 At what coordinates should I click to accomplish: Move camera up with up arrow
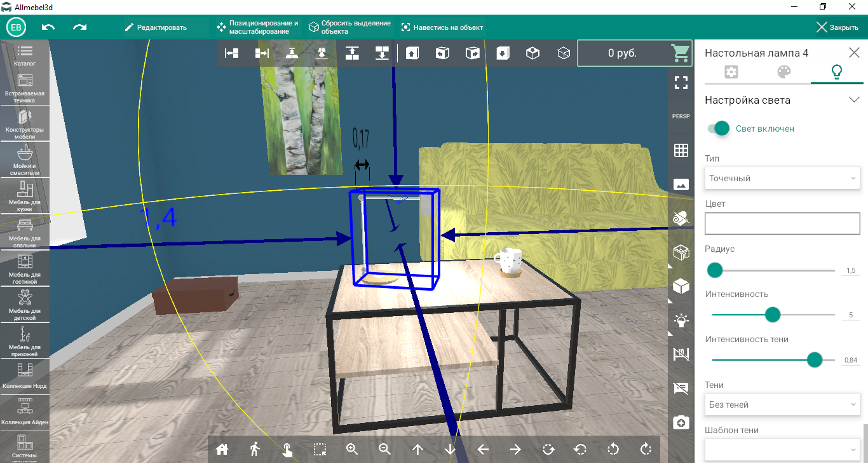[x=417, y=449]
